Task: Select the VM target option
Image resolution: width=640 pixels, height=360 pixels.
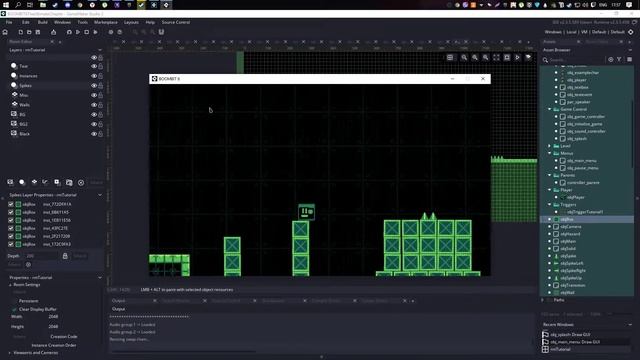Action: [x=584, y=32]
